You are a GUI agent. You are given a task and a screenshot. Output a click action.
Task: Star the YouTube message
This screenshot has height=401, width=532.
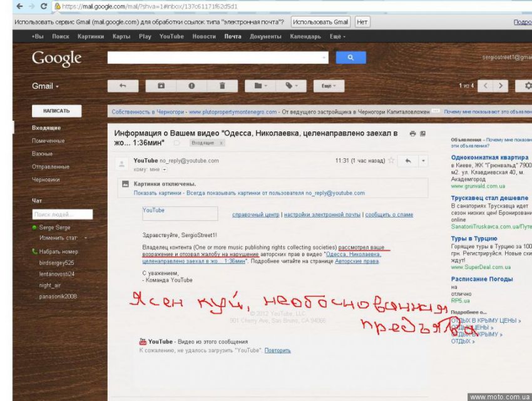(391, 161)
